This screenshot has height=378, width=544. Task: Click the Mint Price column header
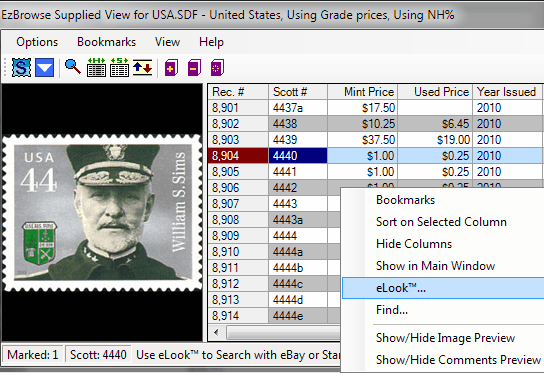click(362, 92)
